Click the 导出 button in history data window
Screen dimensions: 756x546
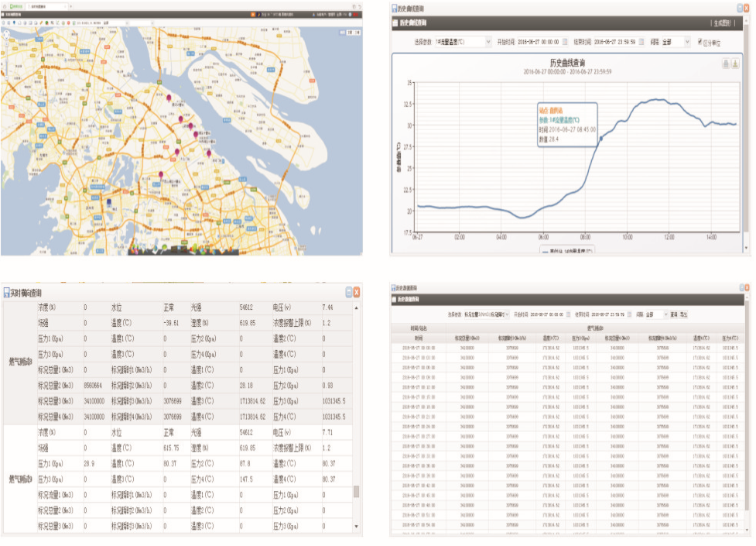click(x=684, y=314)
